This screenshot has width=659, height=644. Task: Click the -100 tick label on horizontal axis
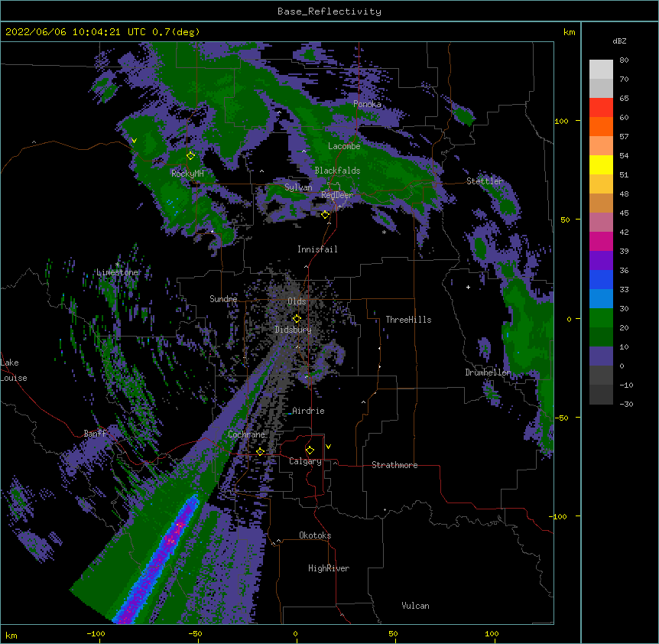96,633
